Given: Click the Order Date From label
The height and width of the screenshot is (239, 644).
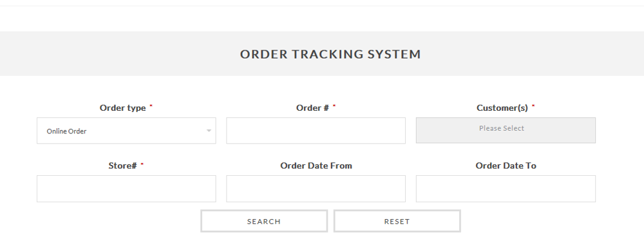Looking at the screenshot, I should [316, 166].
